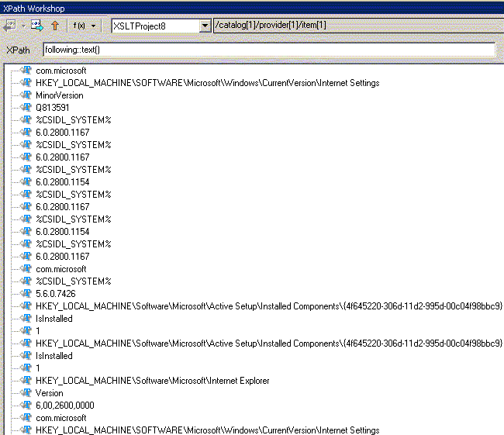Open the small dropdown beside the back-arrow icon

(23, 26)
